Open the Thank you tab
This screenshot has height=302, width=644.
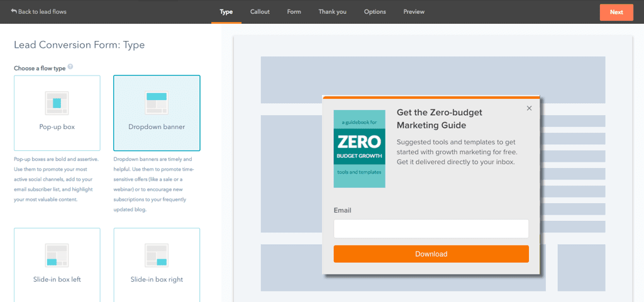(333, 11)
